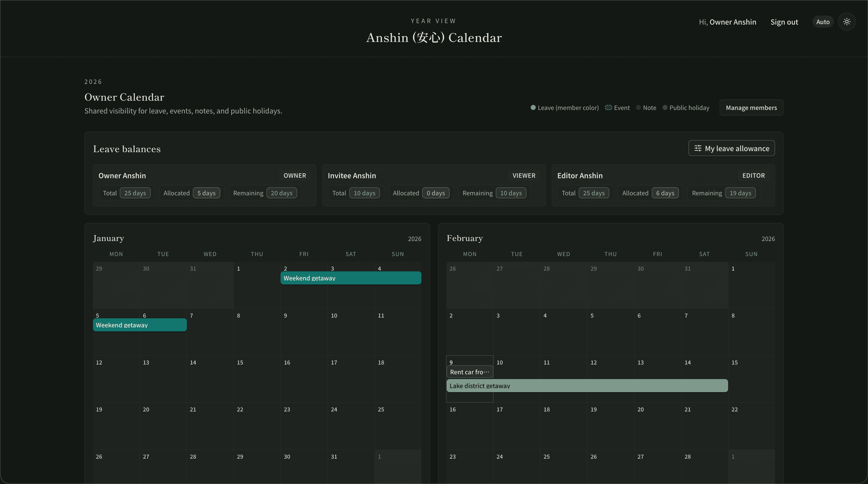
Task: Toggle the Auto theme mode
Action: 823,22
